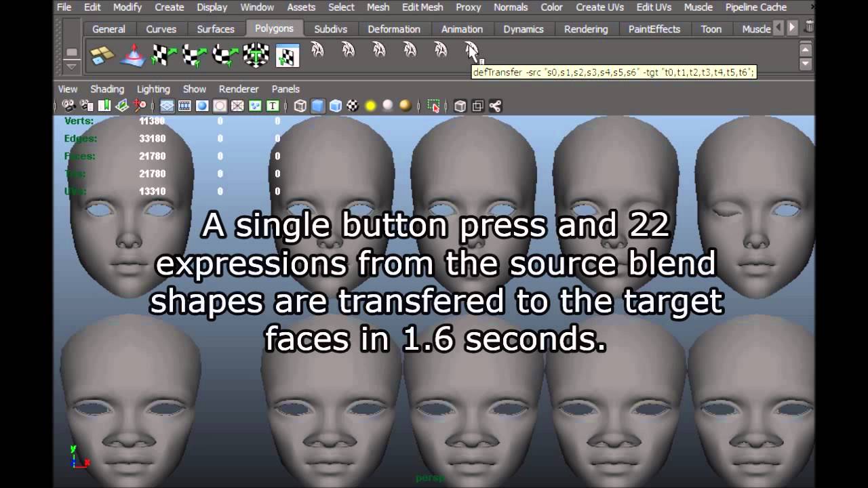Apply automatic UV mapping from the shelf
Viewport: 868px width, 488px height.
(256, 55)
